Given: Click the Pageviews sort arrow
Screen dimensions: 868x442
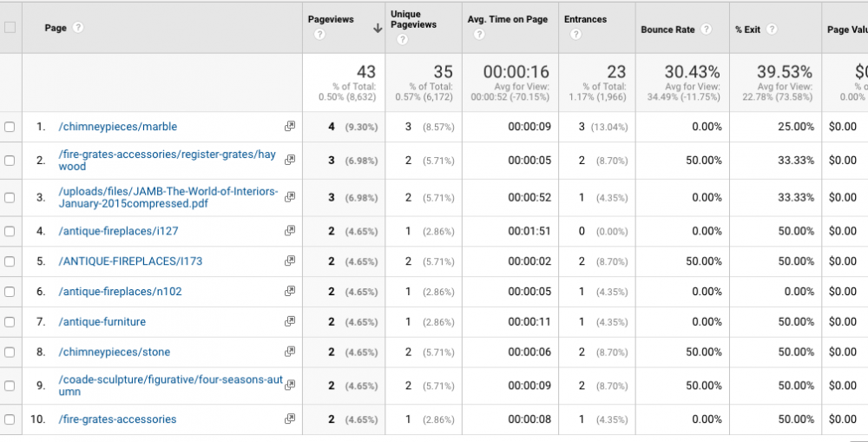Looking at the screenshot, I should [x=378, y=28].
